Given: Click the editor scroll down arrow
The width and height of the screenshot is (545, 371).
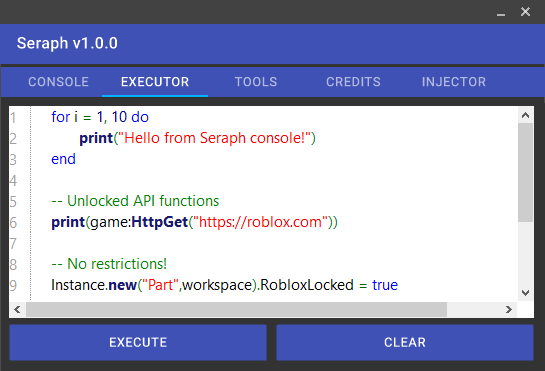Looking at the screenshot, I should (x=525, y=293).
